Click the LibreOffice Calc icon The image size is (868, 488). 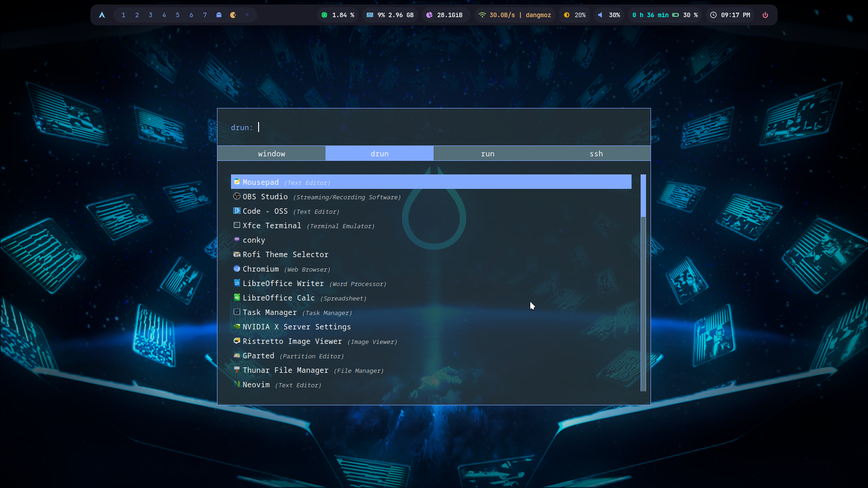(237, 298)
